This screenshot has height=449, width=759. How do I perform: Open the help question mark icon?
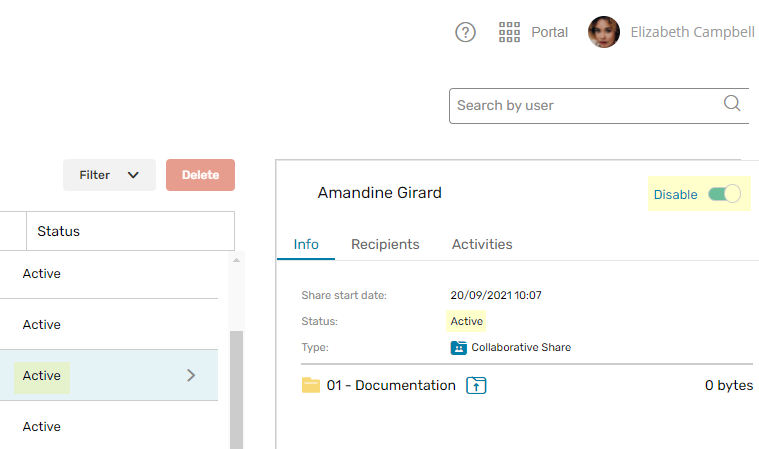[x=465, y=32]
